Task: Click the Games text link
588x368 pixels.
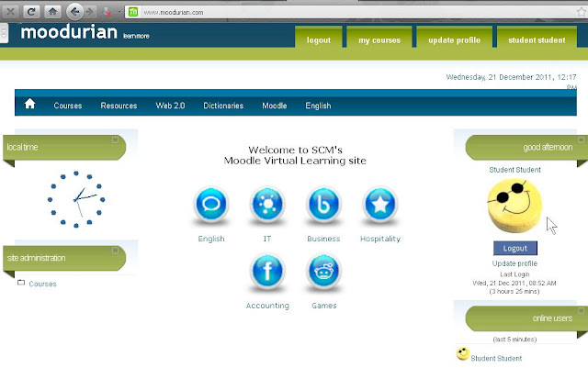Action: [x=324, y=306]
